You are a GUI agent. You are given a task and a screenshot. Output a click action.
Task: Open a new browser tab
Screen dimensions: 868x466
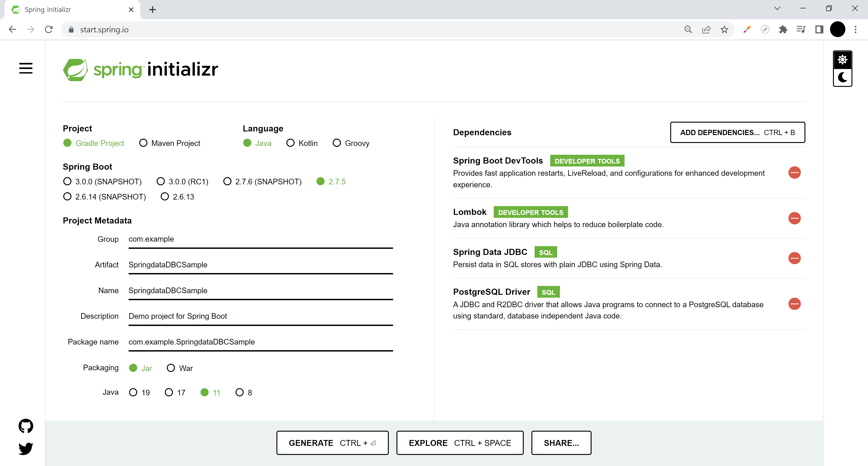pos(152,10)
